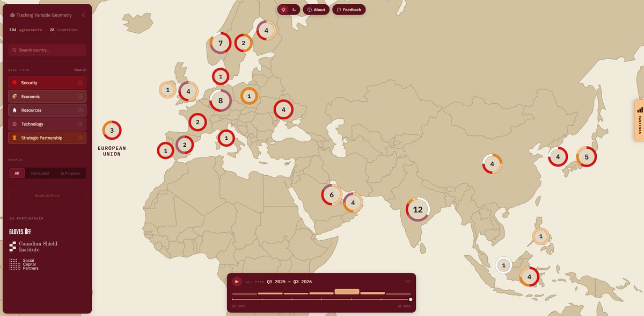Click the Tracking Variable Geometry logo icon
The height and width of the screenshot is (316, 644).
pyautogui.click(x=12, y=15)
